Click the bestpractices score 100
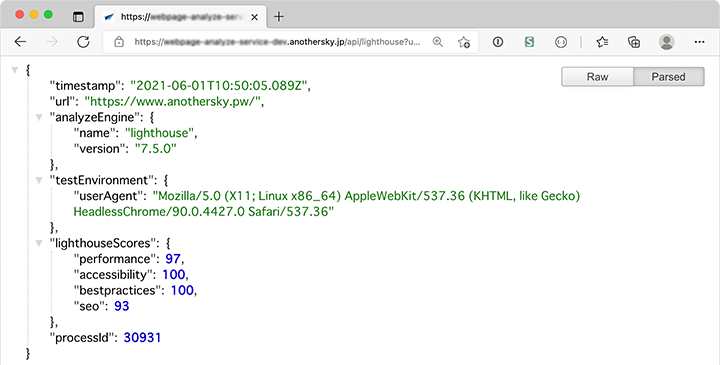The height and width of the screenshot is (365, 720). coord(182,290)
